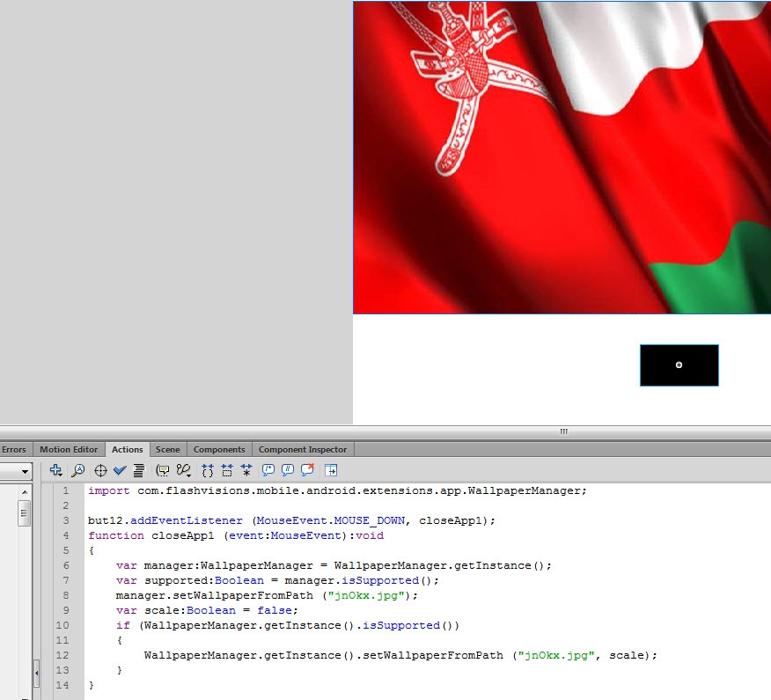Apply Auto format to the code
The height and width of the screenshot is (700, 771).
pyautogui.click(x=138, y=470)
